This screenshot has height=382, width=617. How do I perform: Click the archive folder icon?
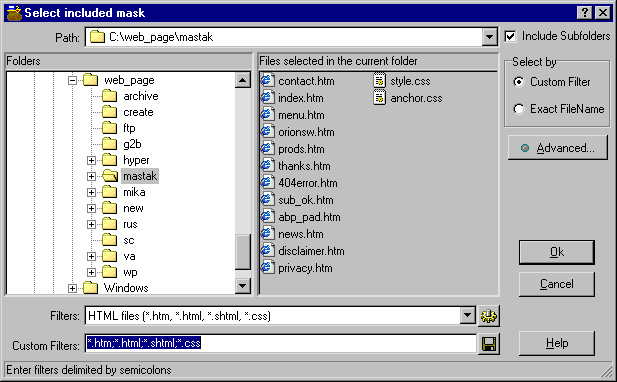pyautogui.click(x=110, y=96)
